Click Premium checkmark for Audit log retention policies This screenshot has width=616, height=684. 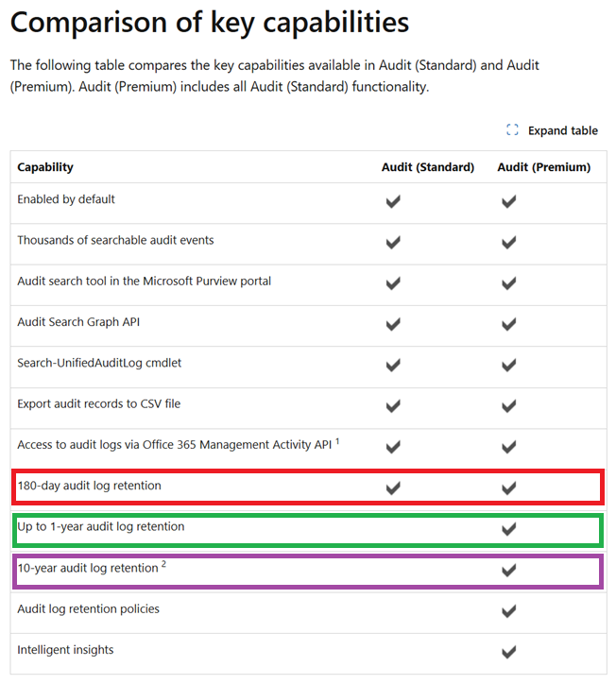pyautogui.click(x=508, y=610)
